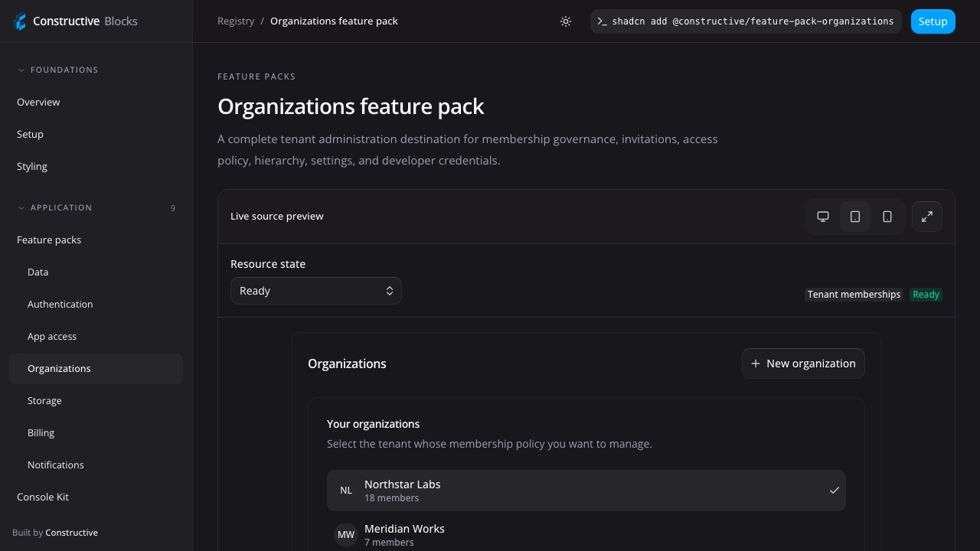
Task: Expand preview to fullscreen icon
Action: (x=927, y=217)
